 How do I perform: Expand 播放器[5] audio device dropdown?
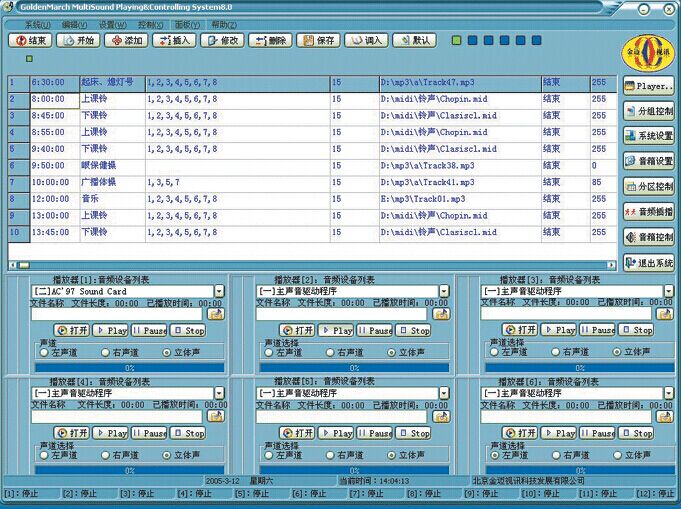click(444, 393)
